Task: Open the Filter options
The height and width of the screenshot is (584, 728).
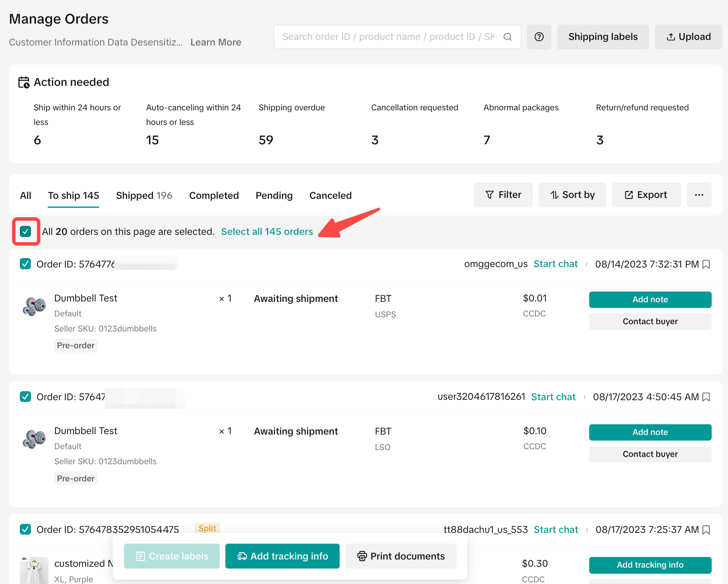Action: [x=503, y=195]
